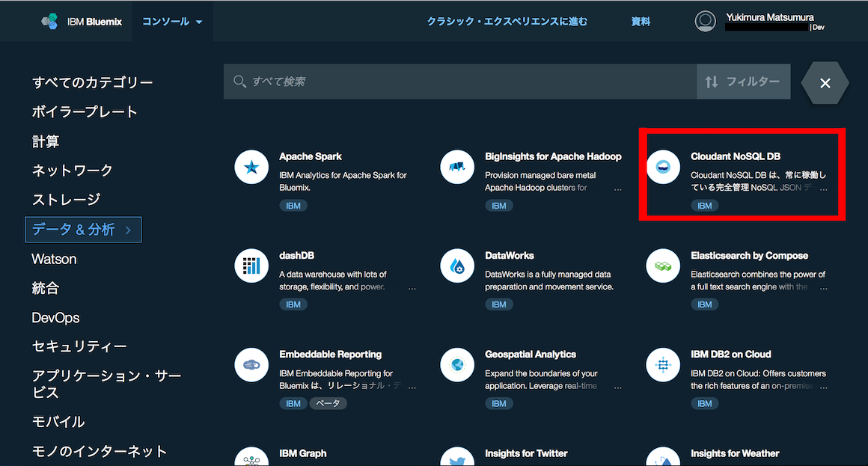
Task: Select the 統合 category
Action: (46, 288)
